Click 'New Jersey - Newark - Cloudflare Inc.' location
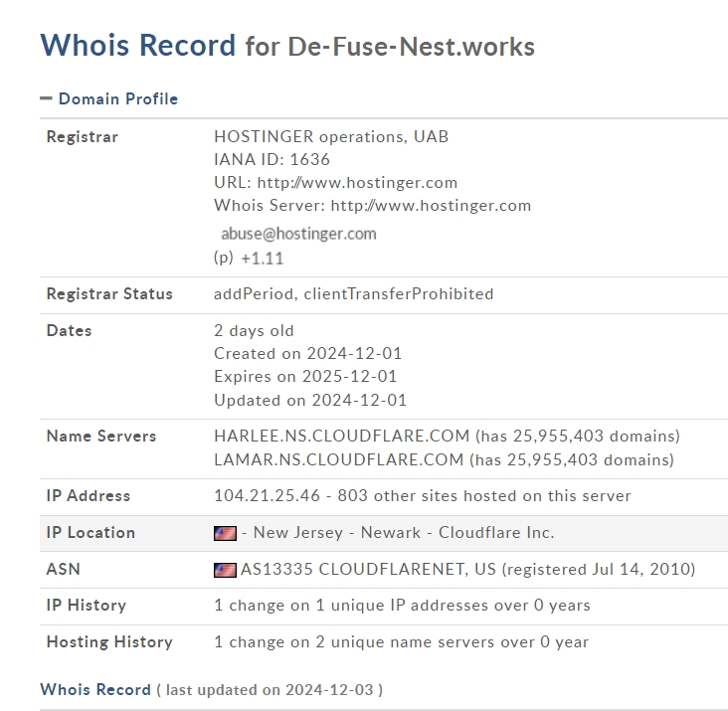The image size is (728, 711). click(404, 532)
